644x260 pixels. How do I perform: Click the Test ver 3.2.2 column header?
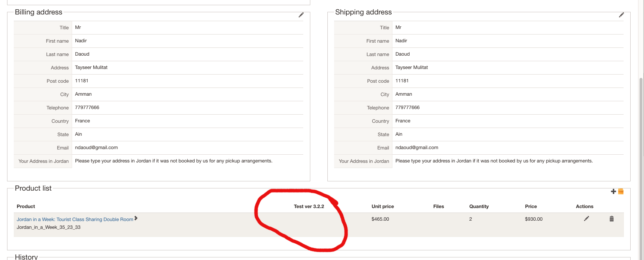[x=309, y=207]
